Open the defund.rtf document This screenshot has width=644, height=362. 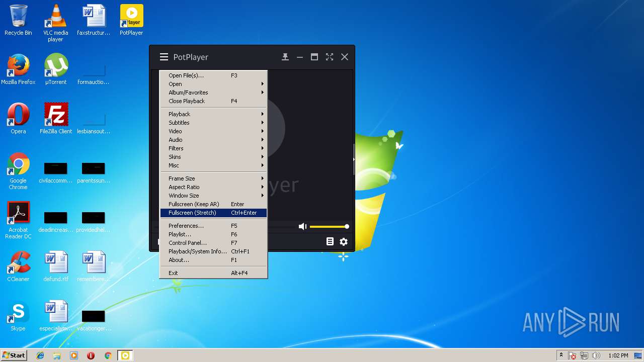pyautogui.click(x=56, y=266)
